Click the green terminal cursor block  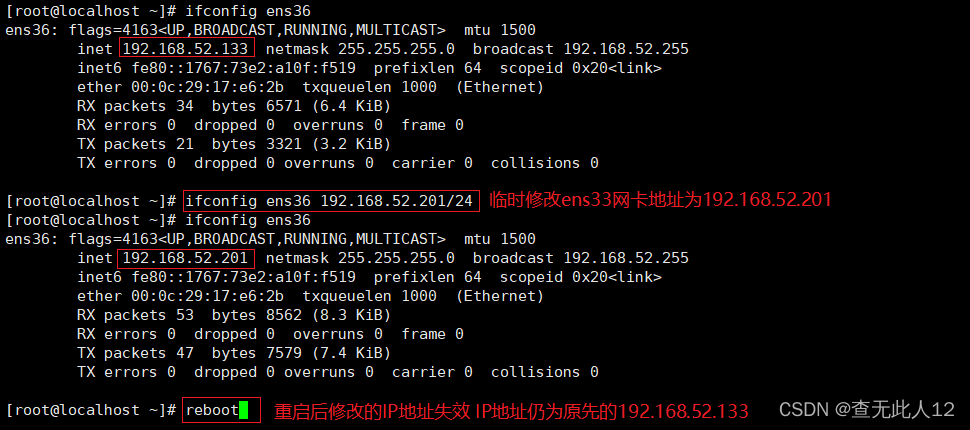(x=244, y=410)
